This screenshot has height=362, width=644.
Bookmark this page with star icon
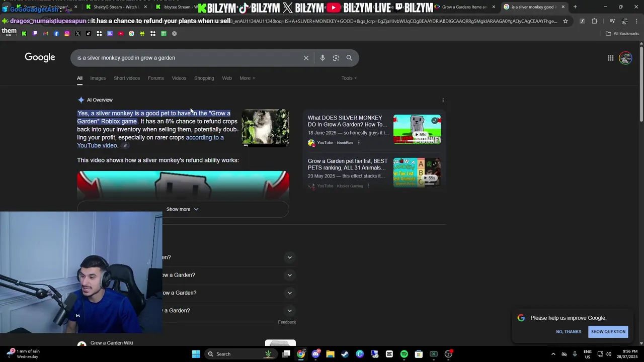coord(566,21)
